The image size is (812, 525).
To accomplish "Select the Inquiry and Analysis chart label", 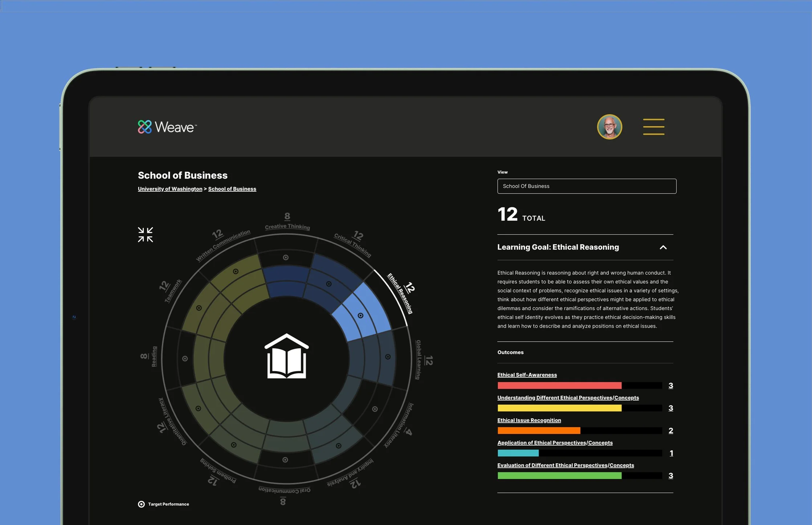I will 350,473.
